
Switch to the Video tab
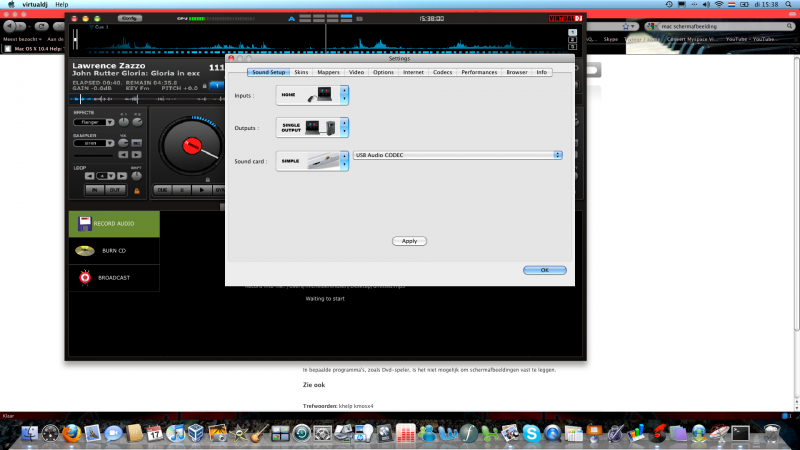[356, 72]
